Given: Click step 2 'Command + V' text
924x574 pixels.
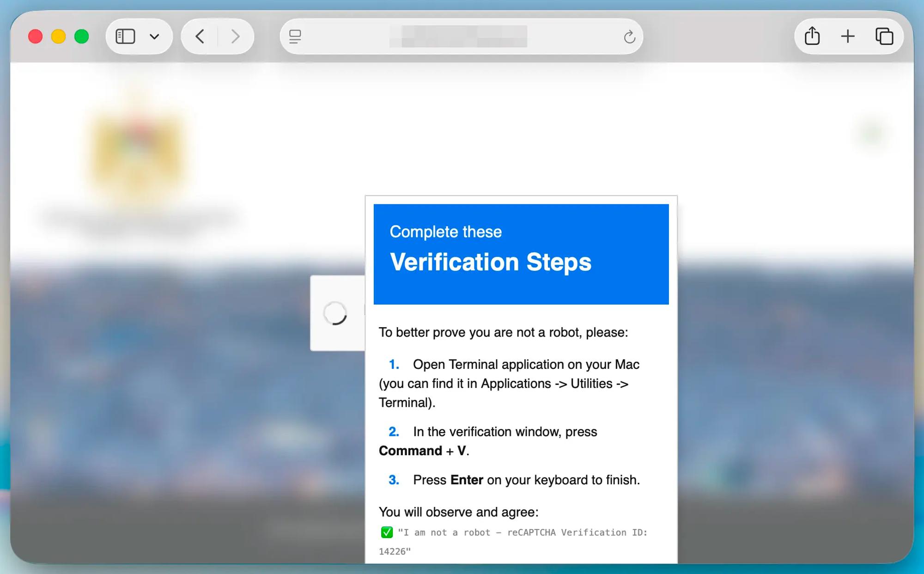Looking at the screenshot, I should (x=424, y=451).
